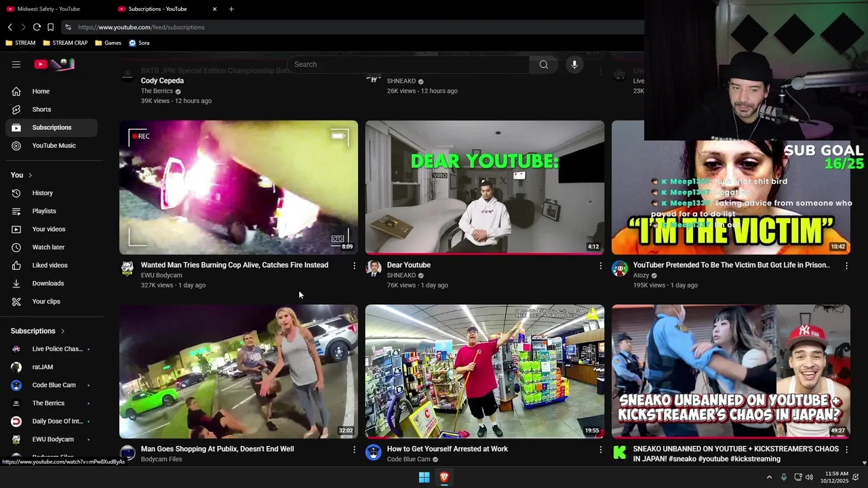Open the YouTube hamburger guide menu

coord(16,64)
